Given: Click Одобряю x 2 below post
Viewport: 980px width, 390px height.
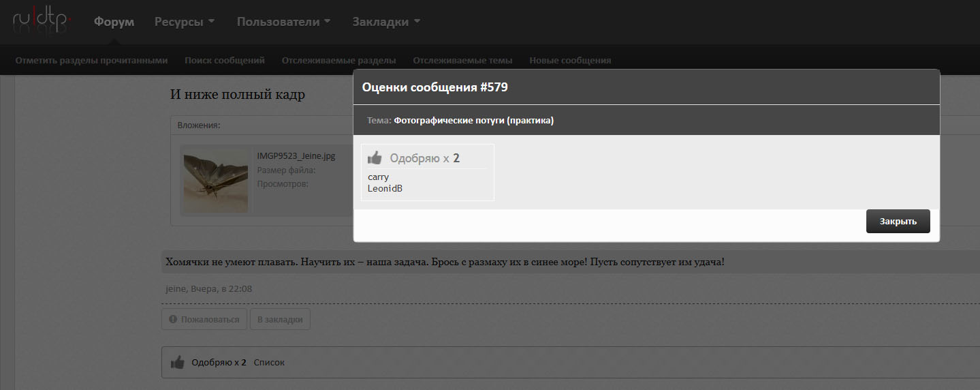Looking at the screenshot, I should click(x=219, y=362).
